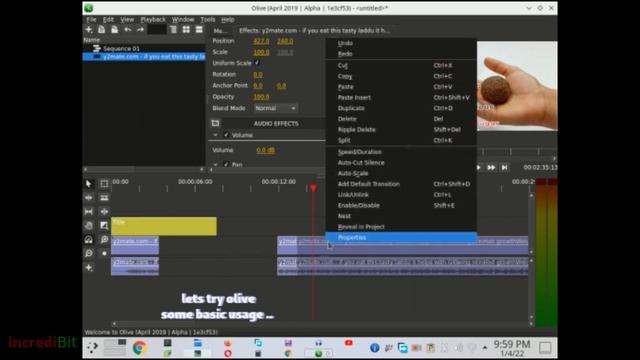Choose Add Default Transition from the menu
The width and height of the screenshot is (640, 360).
click(x=401, y=184)
